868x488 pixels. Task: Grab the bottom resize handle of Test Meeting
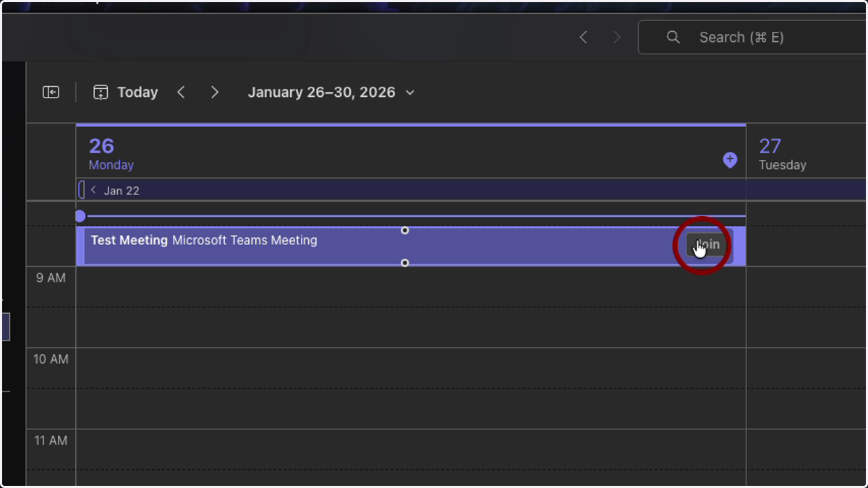click(405, 263)
